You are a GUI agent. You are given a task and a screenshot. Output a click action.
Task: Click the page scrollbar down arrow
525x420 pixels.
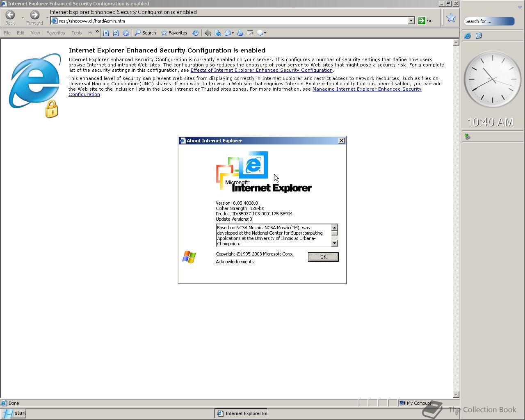pyautogui.click(x=456, y=395)
